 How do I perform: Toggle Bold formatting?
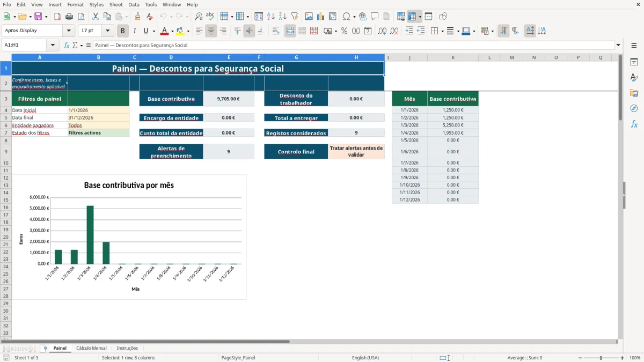(x=123, y=31)
